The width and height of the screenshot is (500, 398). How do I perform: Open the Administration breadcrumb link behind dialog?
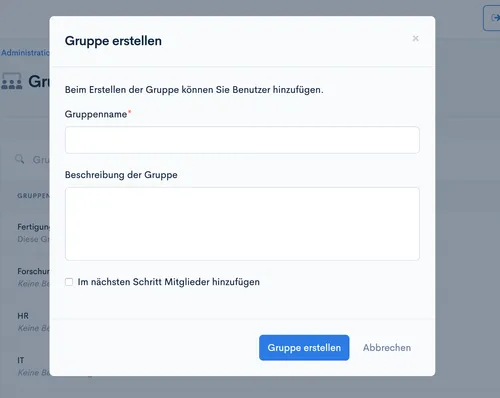pyautogui.click(x=25, y=53)
